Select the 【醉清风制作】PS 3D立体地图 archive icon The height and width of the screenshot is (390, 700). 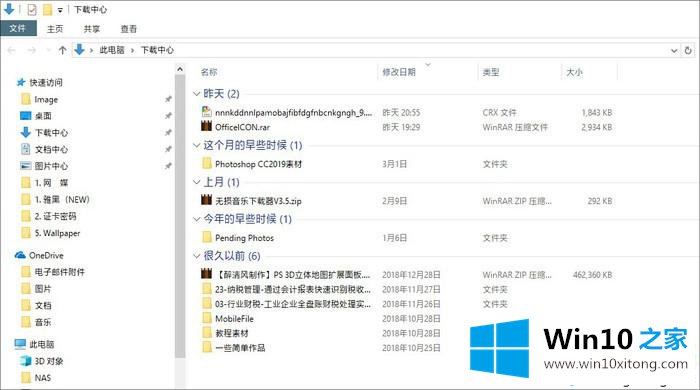[206, 274]
